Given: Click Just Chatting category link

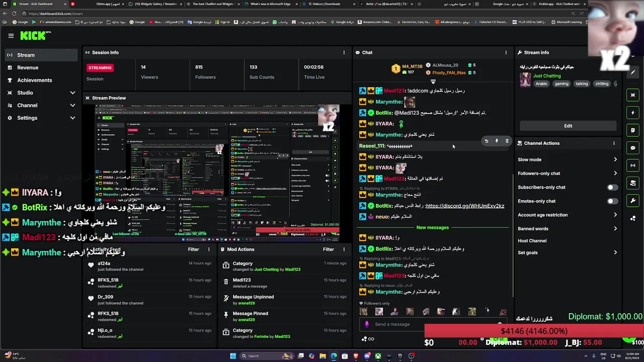Looking at the screenshot, I should pyautogui.click(x=546, y=76).
